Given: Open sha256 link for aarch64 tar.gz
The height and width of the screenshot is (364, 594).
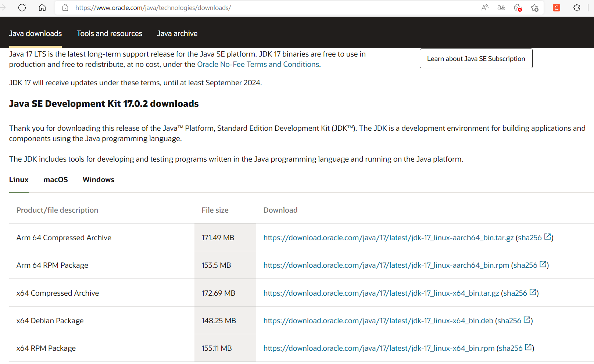Looking at the screenshot, I should coord(530,238).
